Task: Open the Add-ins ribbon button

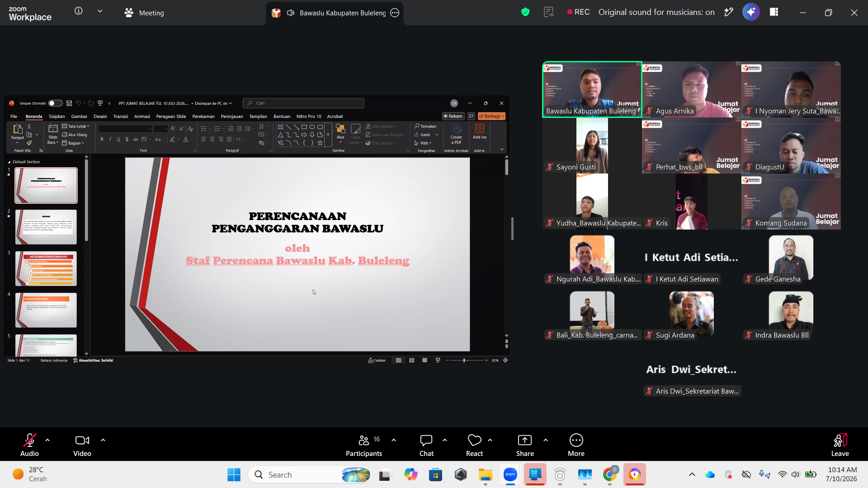Action: point(480,132)
